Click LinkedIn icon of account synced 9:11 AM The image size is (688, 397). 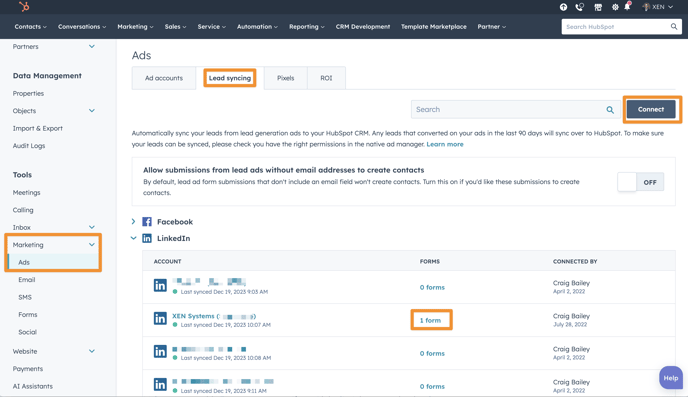(160, 384)
